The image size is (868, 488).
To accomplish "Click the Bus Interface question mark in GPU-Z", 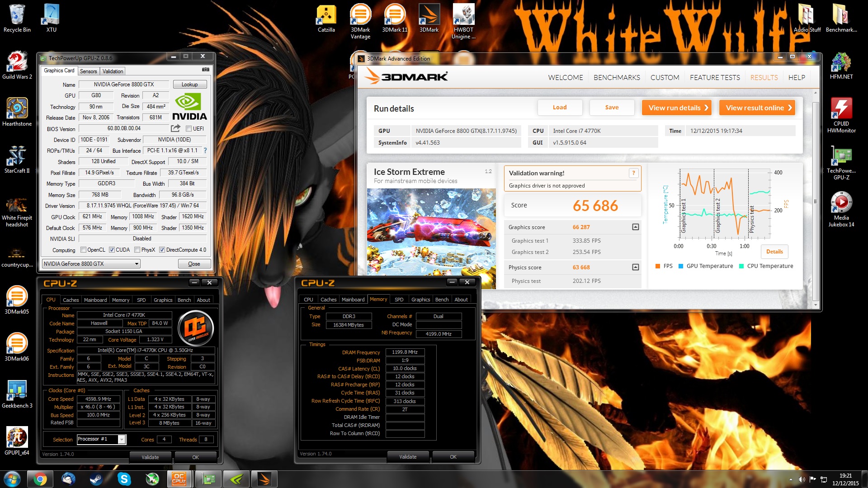I will [x=205, y=150].
